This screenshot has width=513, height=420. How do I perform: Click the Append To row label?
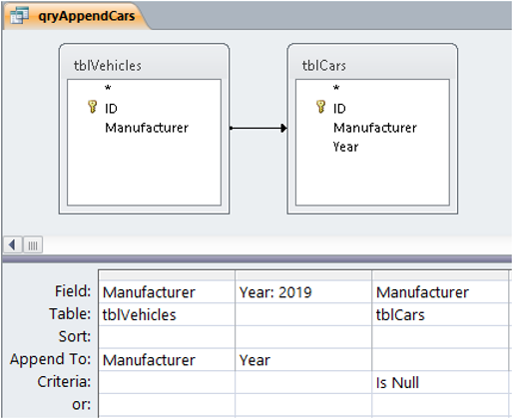pos(50,359)
